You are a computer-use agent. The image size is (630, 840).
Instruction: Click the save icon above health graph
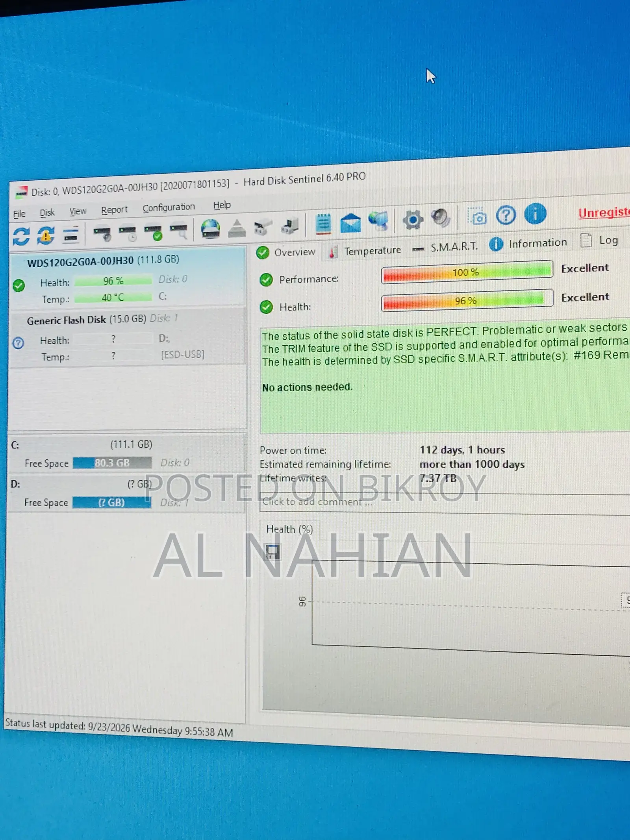point(272,551)
